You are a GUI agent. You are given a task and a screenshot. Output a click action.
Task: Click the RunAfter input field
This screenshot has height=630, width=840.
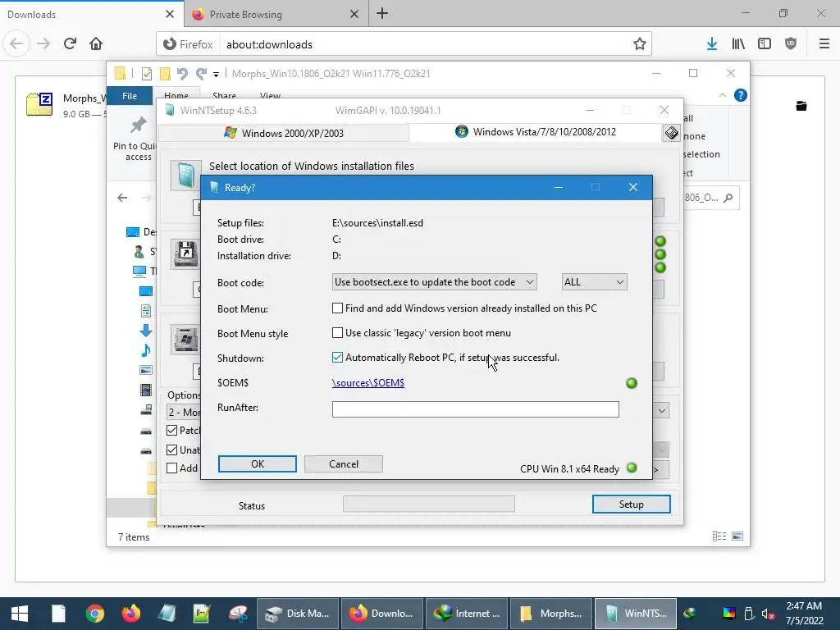(x=475, y=409)
